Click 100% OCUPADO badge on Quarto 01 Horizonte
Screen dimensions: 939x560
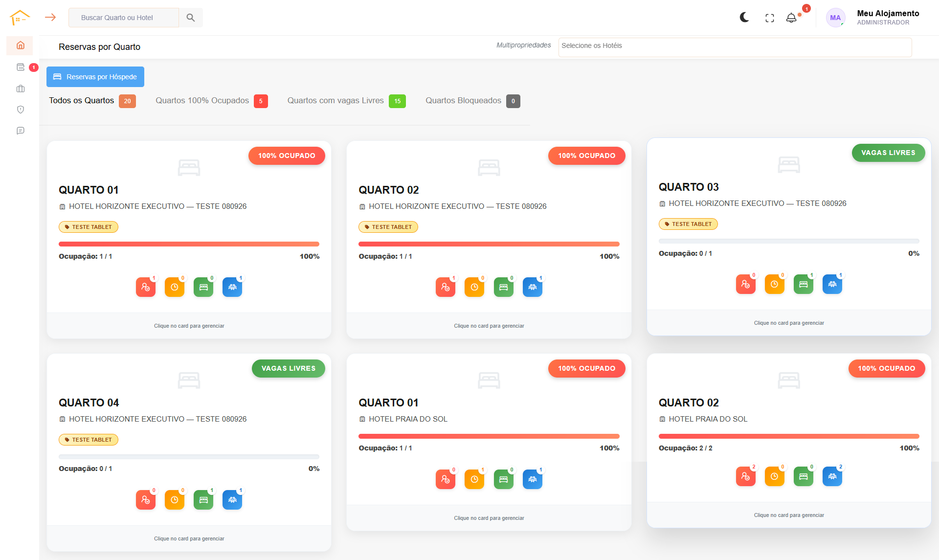tap(287, 156)
